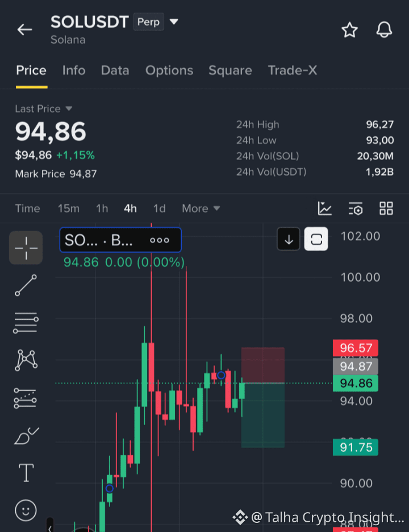Click the 91.75 take-profit price label
409x532 pixels.
356,447
